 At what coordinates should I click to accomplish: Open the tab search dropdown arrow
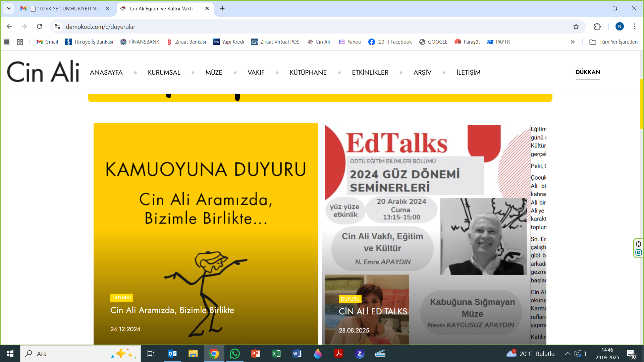click(x=9, y=8)
